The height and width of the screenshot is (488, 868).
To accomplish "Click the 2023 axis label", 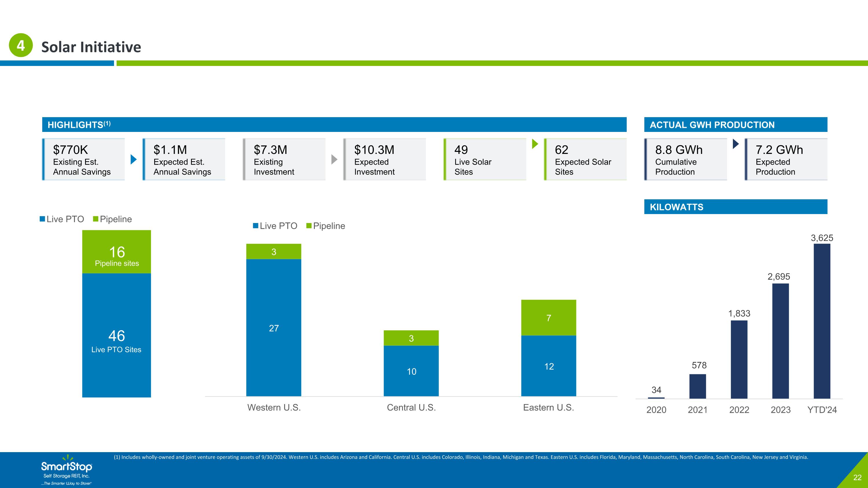I will (x=780, y=410).
